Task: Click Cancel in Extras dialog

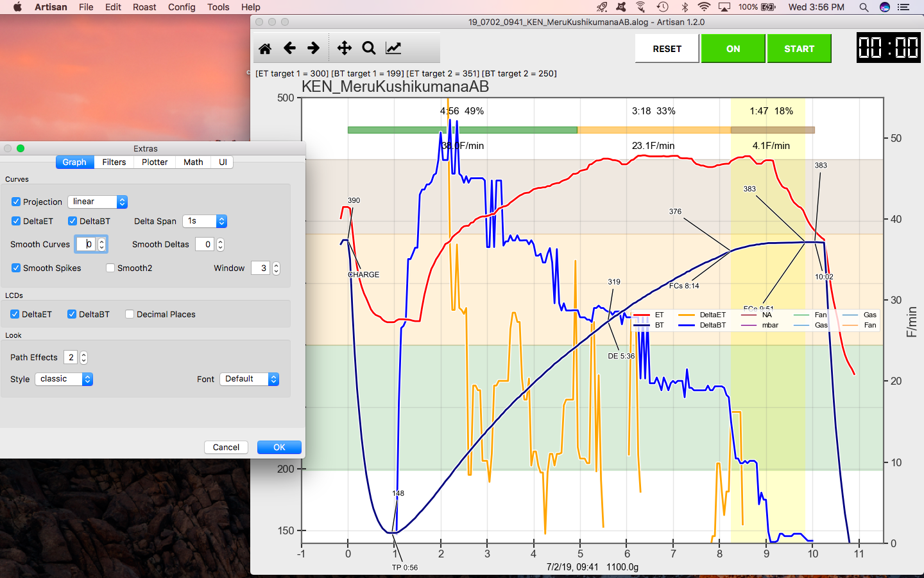Action: (226, 447)
